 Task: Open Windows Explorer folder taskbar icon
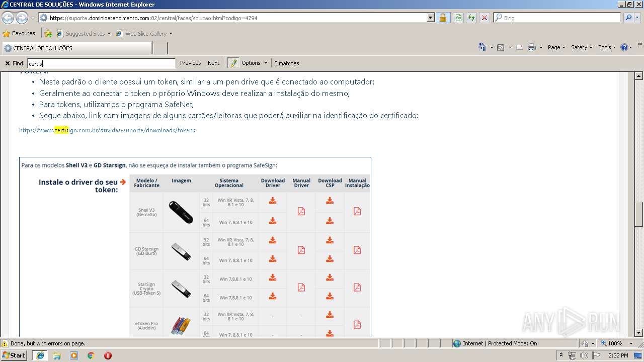click(57, 355)
